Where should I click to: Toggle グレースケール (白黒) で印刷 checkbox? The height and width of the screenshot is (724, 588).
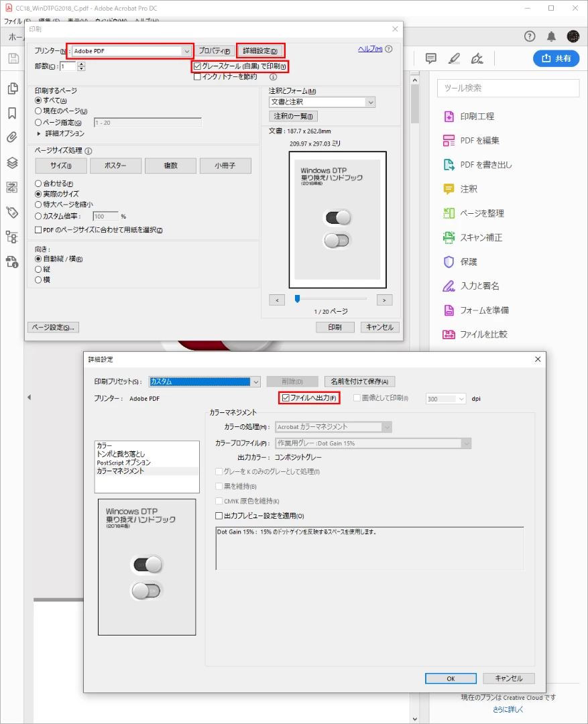197,66
